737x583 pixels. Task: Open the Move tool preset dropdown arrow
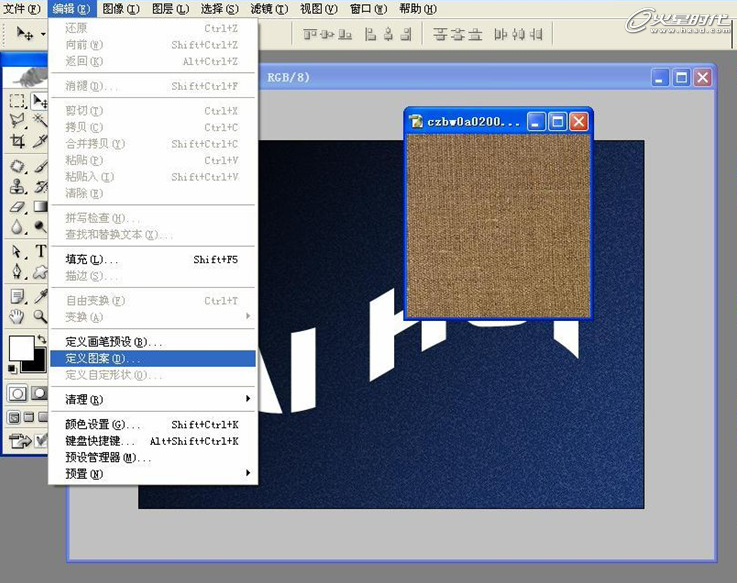pyautogui.click(x=42, y=33)
